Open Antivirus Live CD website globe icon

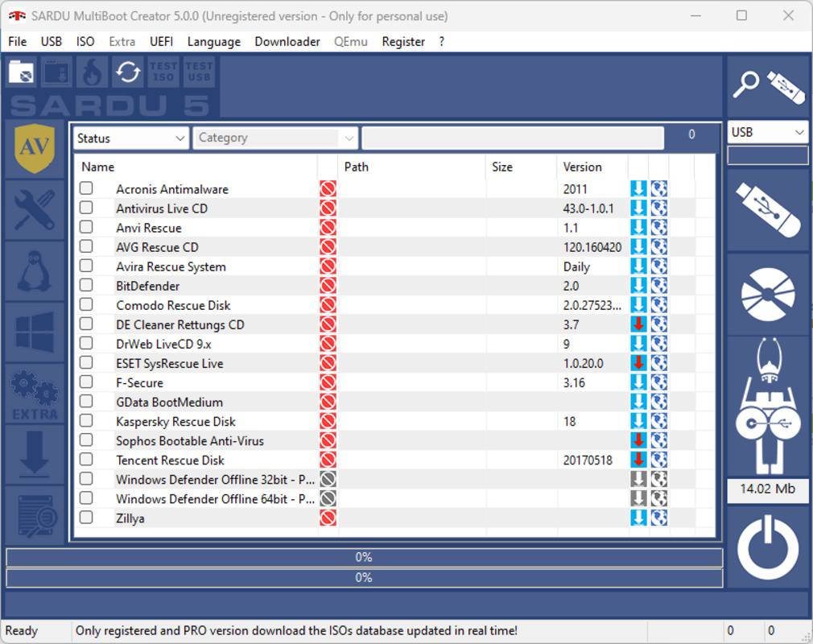(x=659, y=208)
